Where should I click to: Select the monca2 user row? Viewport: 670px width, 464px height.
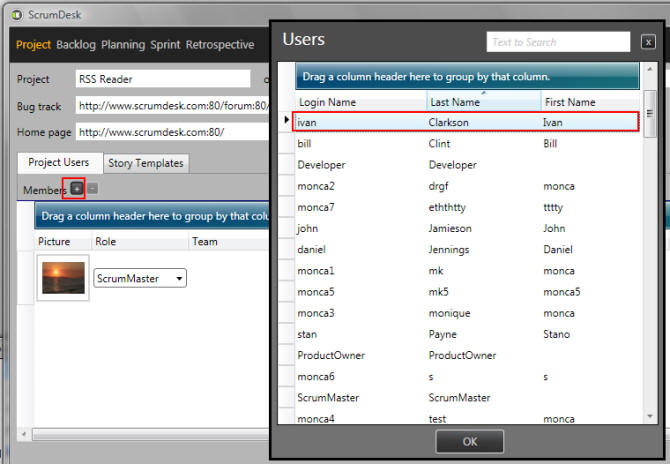pos(467,186)
